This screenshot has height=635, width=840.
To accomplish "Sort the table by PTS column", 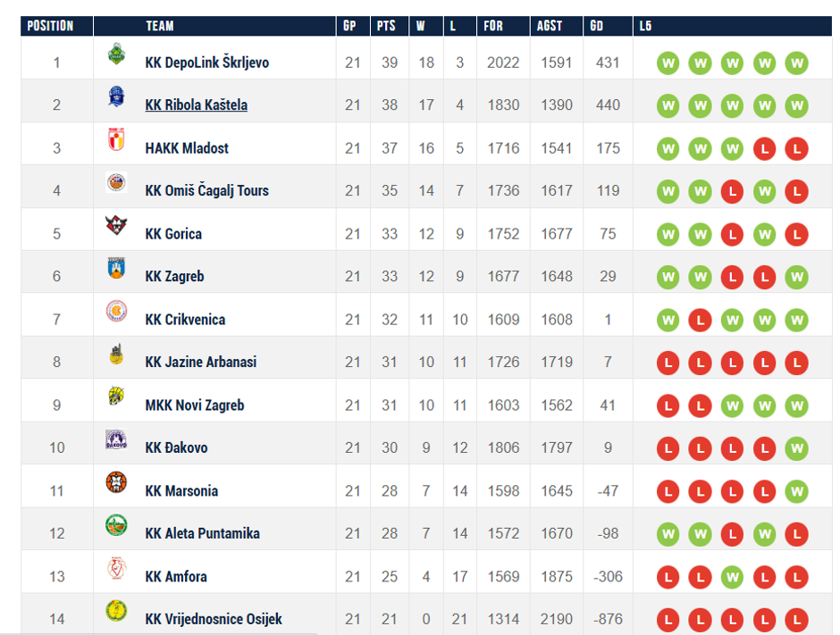I will [386, 26].
